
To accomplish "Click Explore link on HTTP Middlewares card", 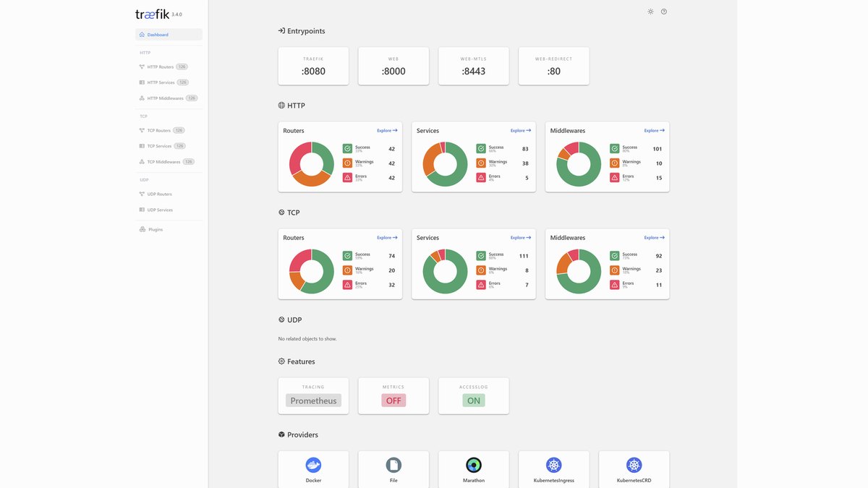I will tap(654, 131).
